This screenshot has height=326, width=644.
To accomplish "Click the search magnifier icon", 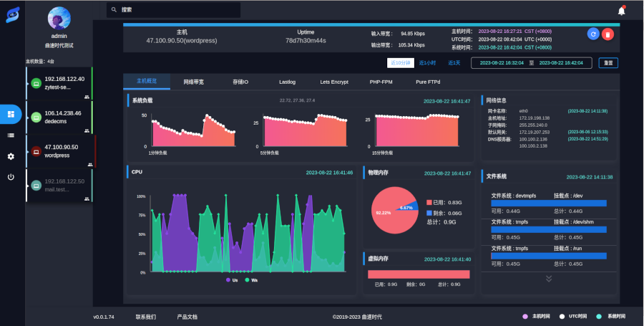I will tap(114, 9).
